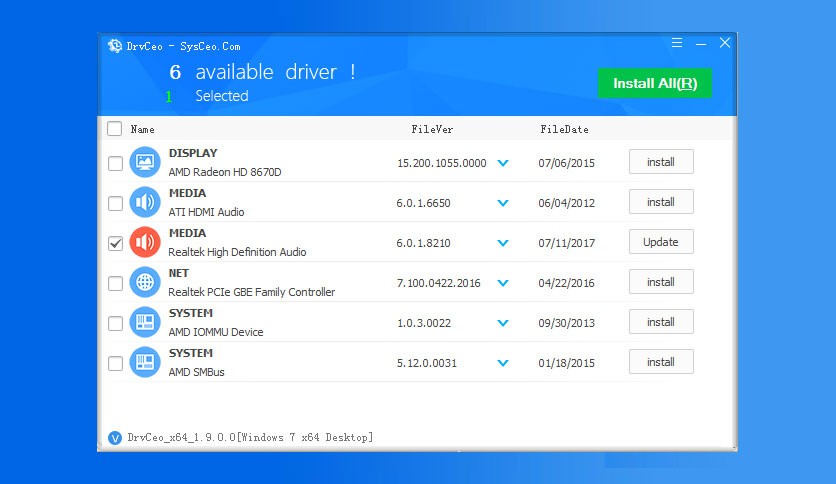This screenshot has width=836, height=484.
Task: Click the AMD SMBus system icon
Action: point(145,362)
